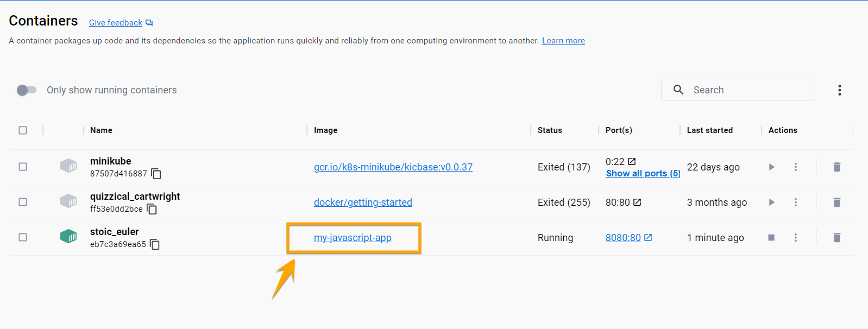This screenshot has height=329, width=868.
Task: Open the table options kebab menu beside Search
Action: pos(840,90)
